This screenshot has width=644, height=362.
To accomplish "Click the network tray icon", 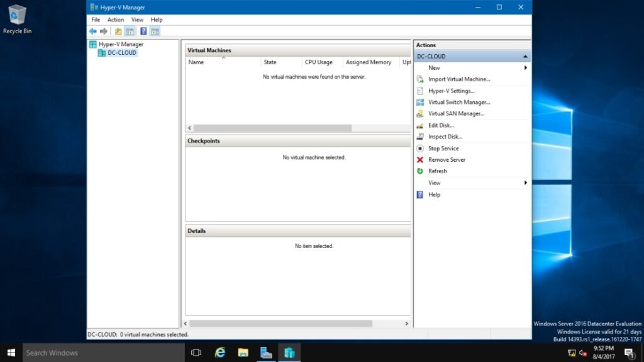I will (x=571, y=353).
